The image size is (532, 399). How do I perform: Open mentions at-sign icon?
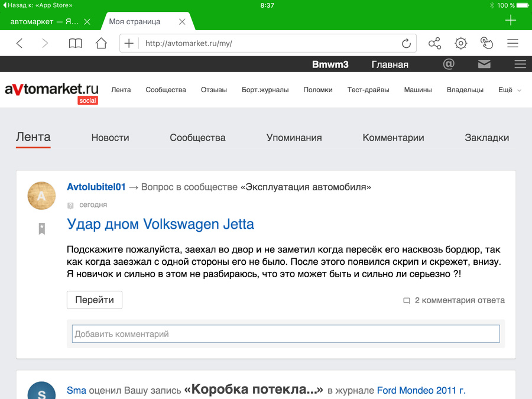pos(449,64)
